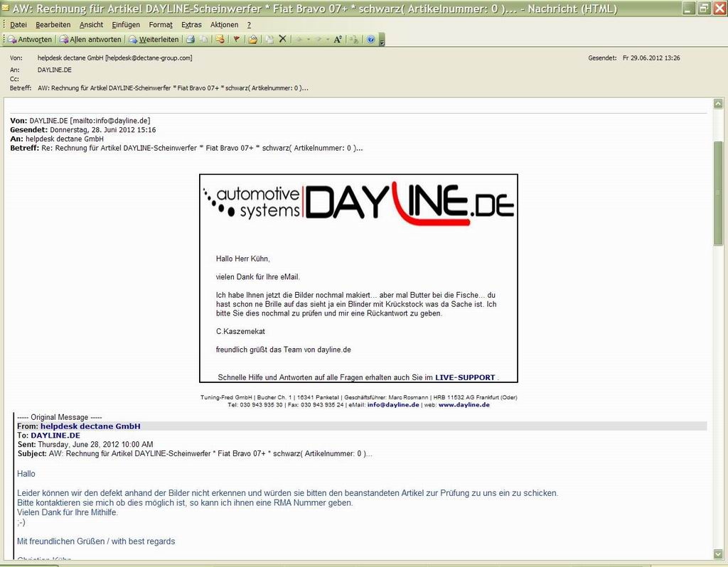Click the red follow-up flag icon

[237, 39]
